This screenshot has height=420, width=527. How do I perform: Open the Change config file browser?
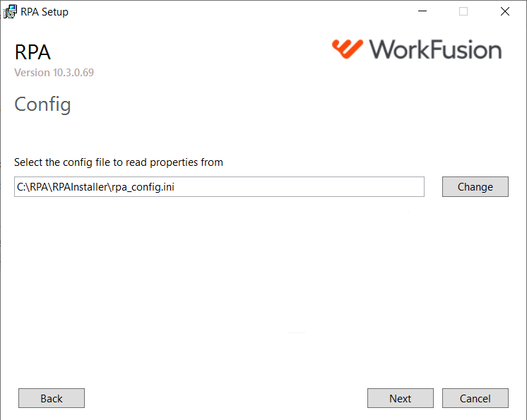(475, 186)
